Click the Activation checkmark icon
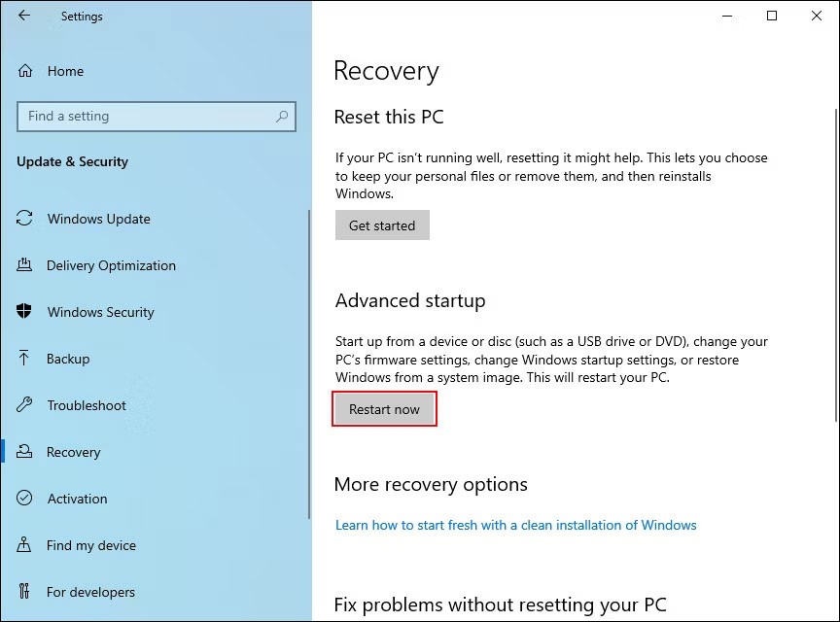Viewport: 840px width, 622px height. click(x=25, y=499)
